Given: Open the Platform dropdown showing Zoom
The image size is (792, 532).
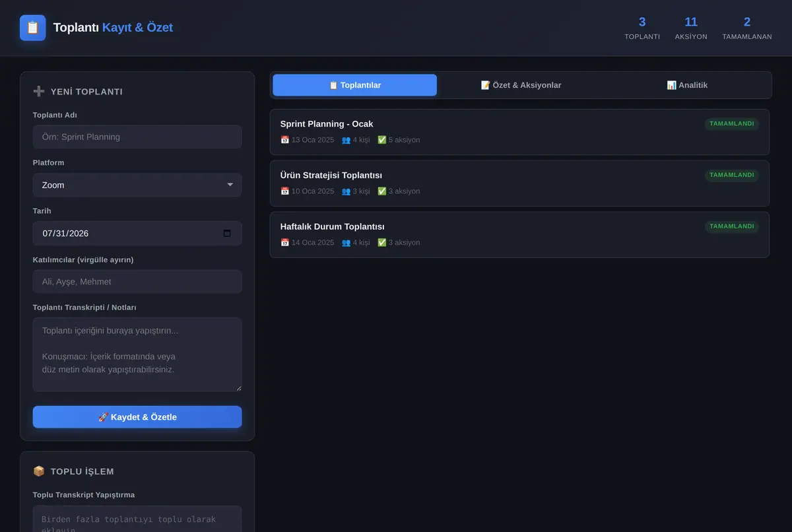Looking at the screenshot, I should tap(137, 185).
